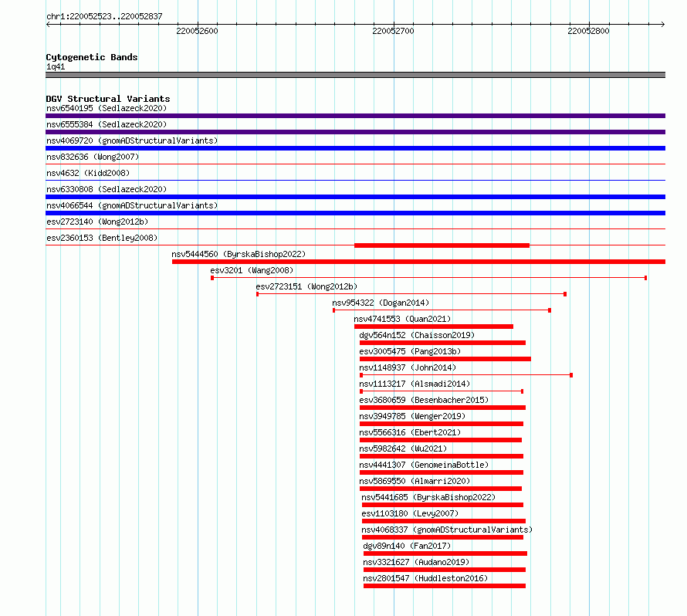This screenshot has height=616, width=687.
Task: Click the DGV Structural Variants track title
Action: click(x=108, y=99)
